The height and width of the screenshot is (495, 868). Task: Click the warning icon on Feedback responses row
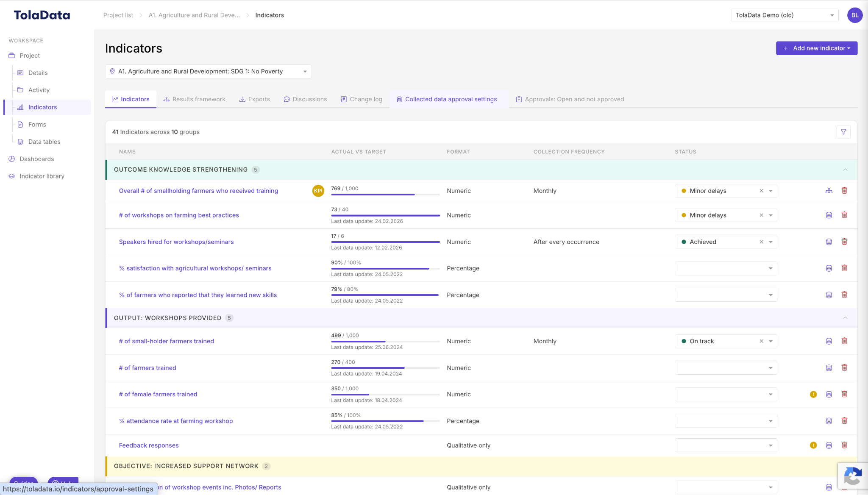[x=813, y=445]
